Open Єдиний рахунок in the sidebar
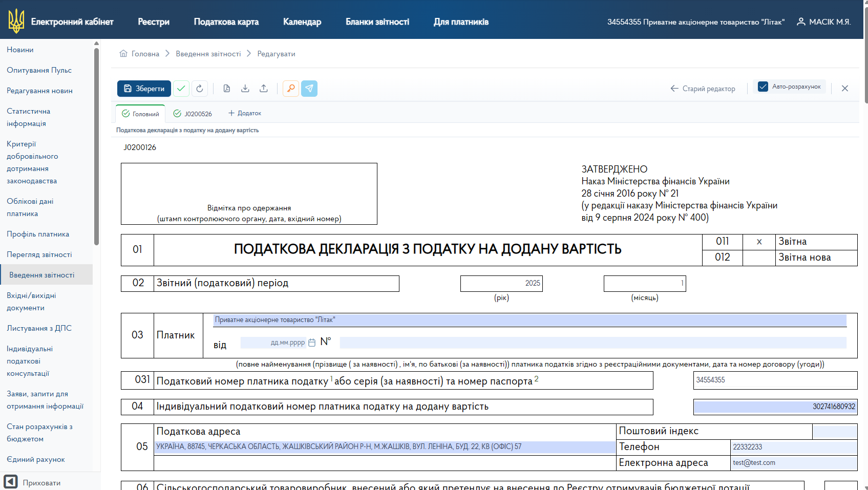The image size is (868, 490). coord(36,459)
